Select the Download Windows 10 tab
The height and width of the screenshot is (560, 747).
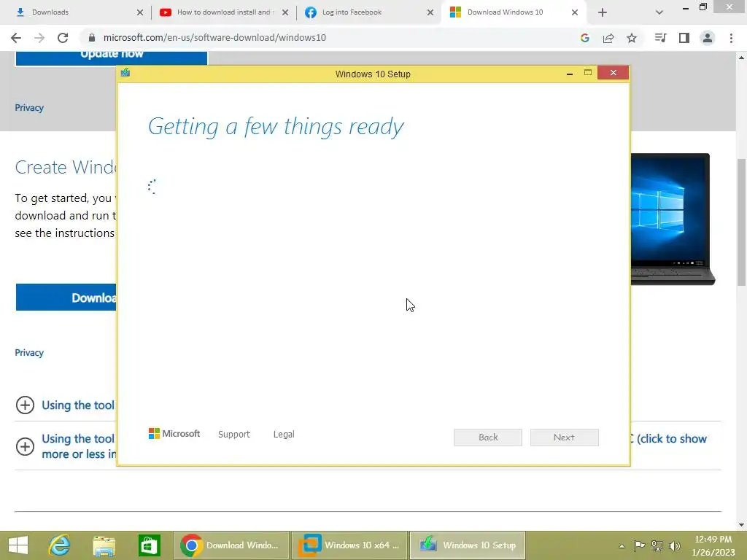(514, 12)
